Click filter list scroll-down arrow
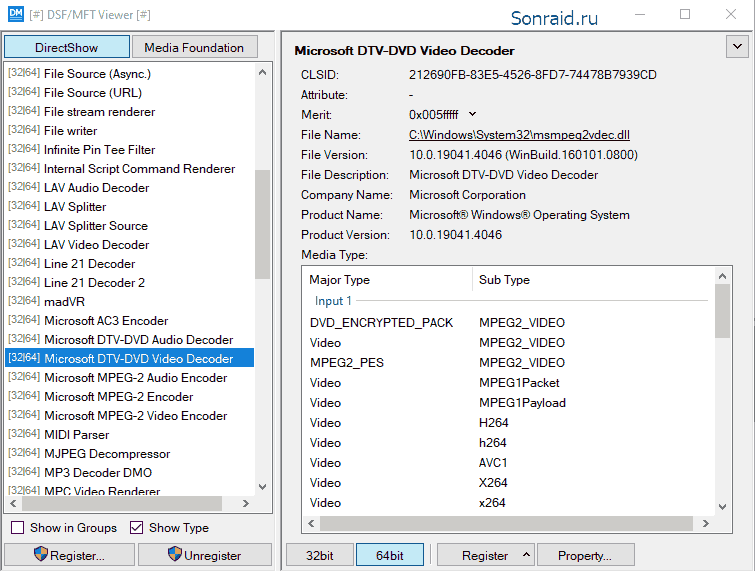Screen dimensions: 755x571 coord(262,487)
